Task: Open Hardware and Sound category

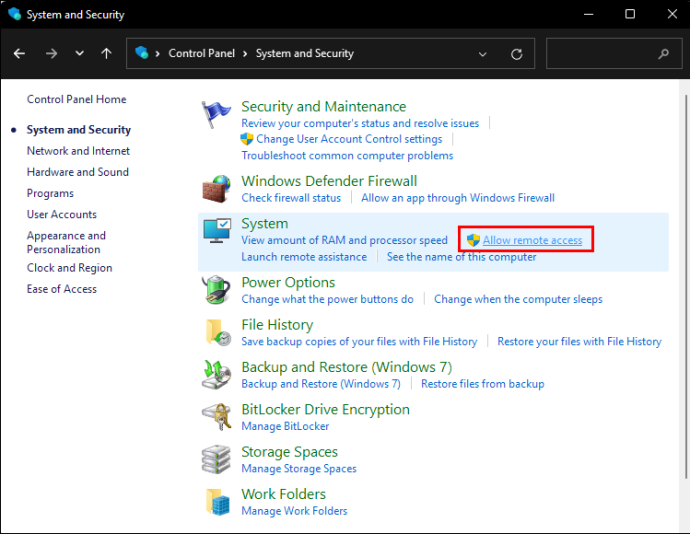Action: coord(78,172)
